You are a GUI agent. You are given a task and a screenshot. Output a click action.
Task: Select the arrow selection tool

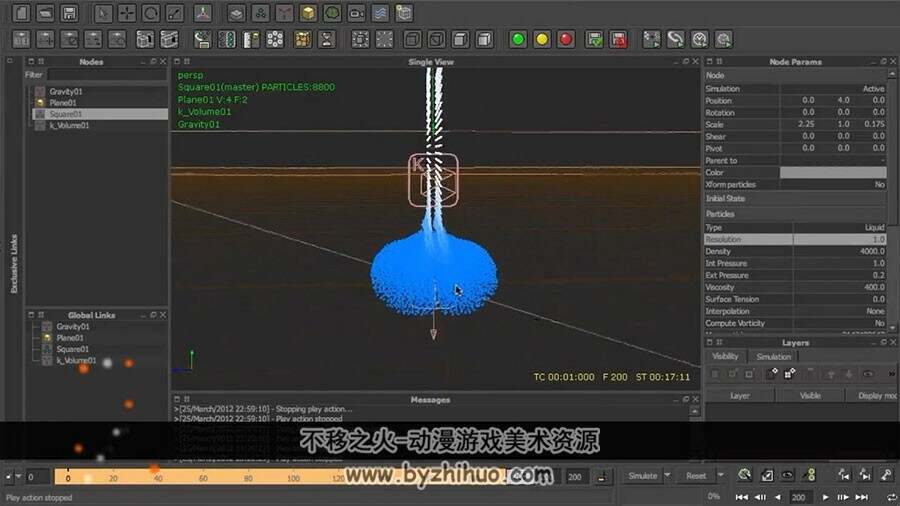point(103,13)
